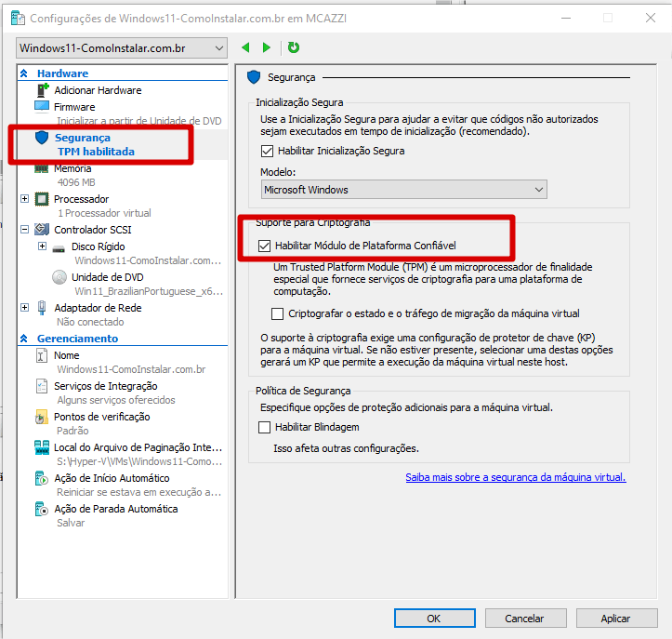Click the Pontos de verificação icon
The height and width of the screenshot is (639, 672).
coord(42,417)
